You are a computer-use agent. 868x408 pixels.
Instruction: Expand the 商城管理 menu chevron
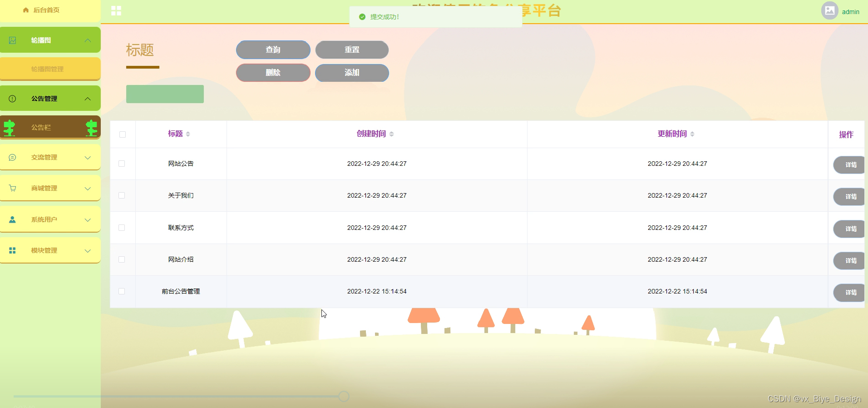pyautogui.click(x=88, y=189)
